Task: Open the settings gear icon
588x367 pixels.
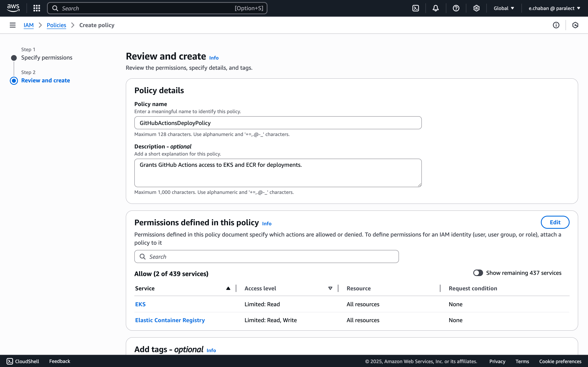Action: 476,8
